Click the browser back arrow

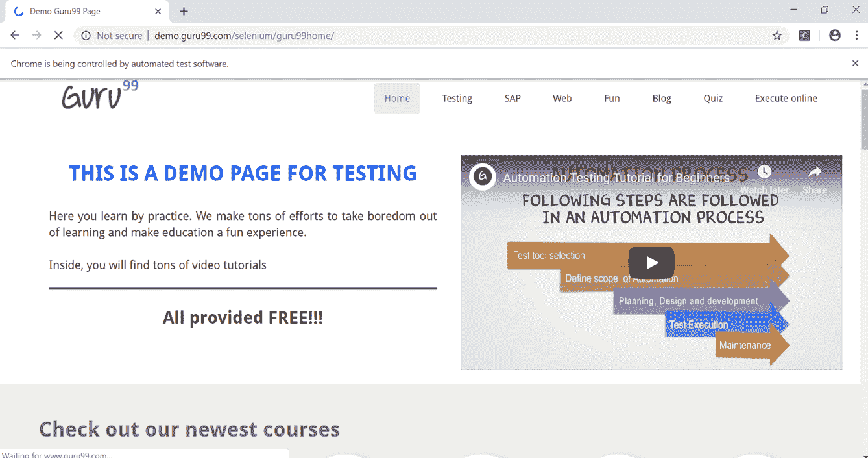pos(15,36)
